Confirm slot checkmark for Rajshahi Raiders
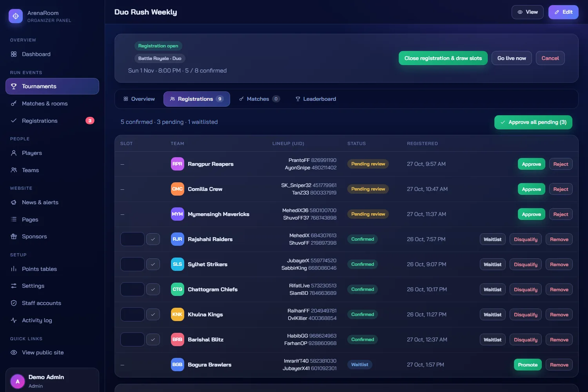The width and height of the screenshot is (588, 392). click(153, 239)
